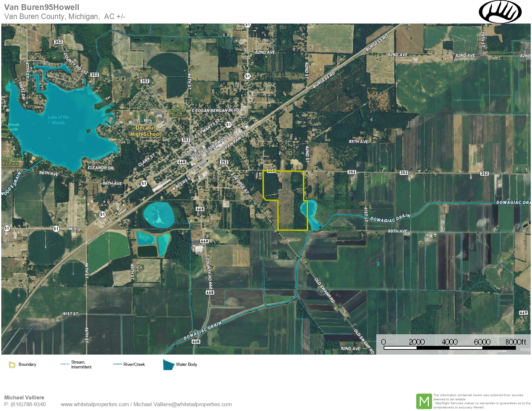Click Michael Valliere's email address
Viewport: 532px width, 411px height.
click(x=182, y=404)
